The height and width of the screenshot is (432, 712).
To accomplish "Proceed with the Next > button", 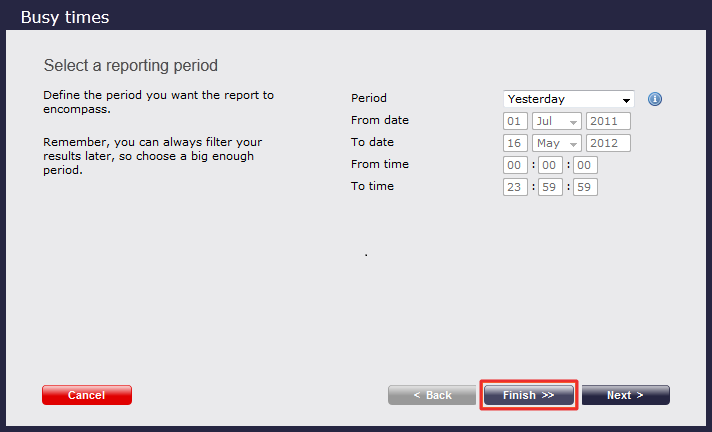I will coord(625,395).
